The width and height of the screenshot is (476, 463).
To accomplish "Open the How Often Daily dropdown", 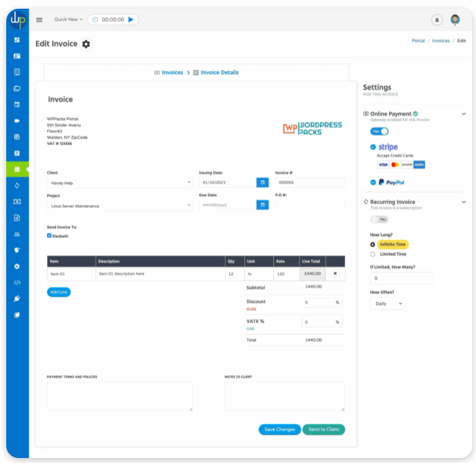I will pos(387,304).
